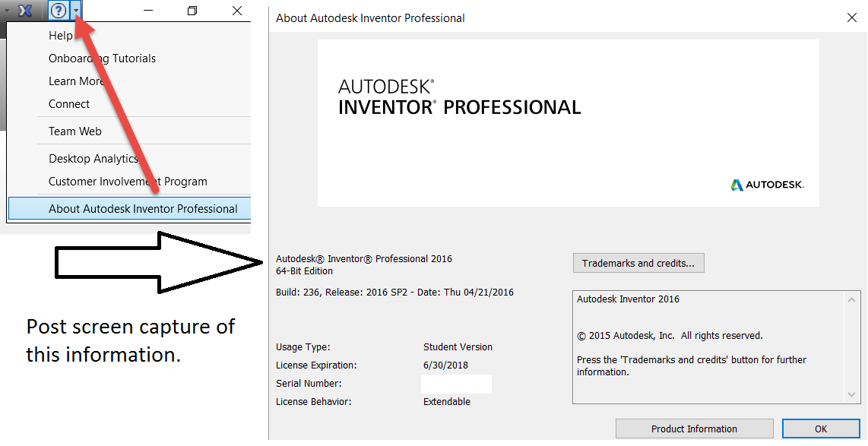Close the Inventor main window
Image resolution: width=868 pixels, height=446 pixels.
(x=237, y=10)
